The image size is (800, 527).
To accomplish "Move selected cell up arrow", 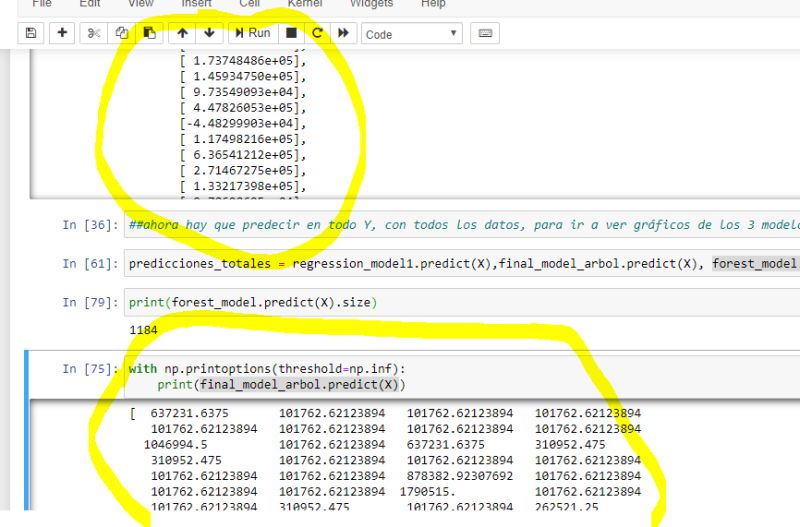I will click(182, 33).
